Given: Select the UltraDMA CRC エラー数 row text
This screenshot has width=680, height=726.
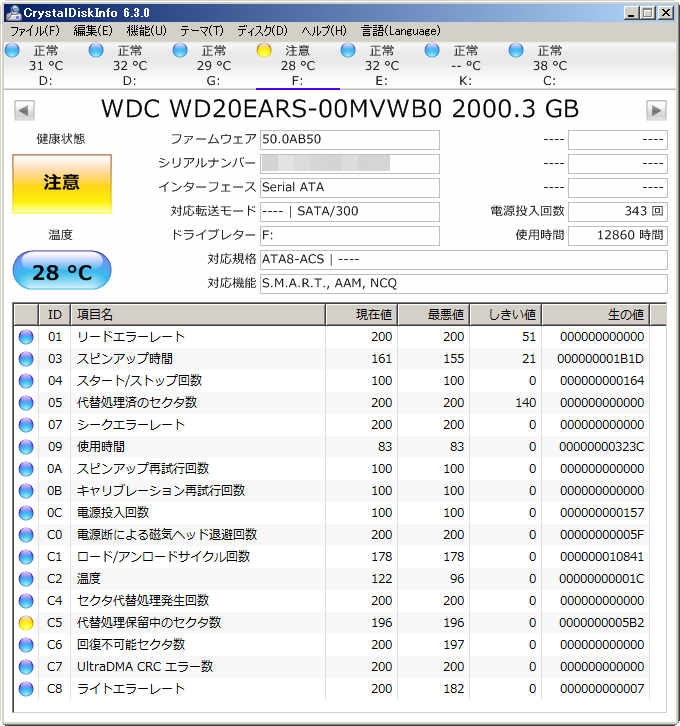Looking at the screenshot, I should tap(145, 666).
